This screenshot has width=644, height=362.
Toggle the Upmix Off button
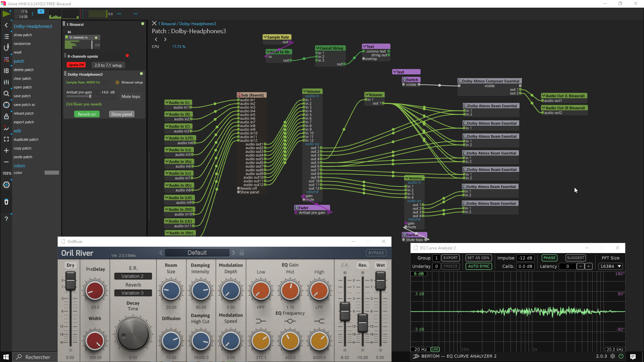click(76, 65)
